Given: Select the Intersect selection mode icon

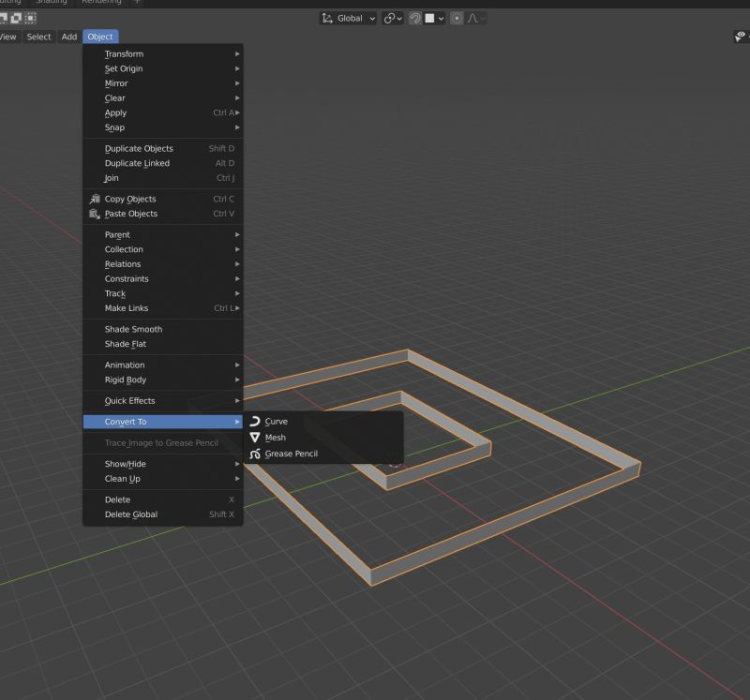Looking at the screenshot, I should coord(31,18).
